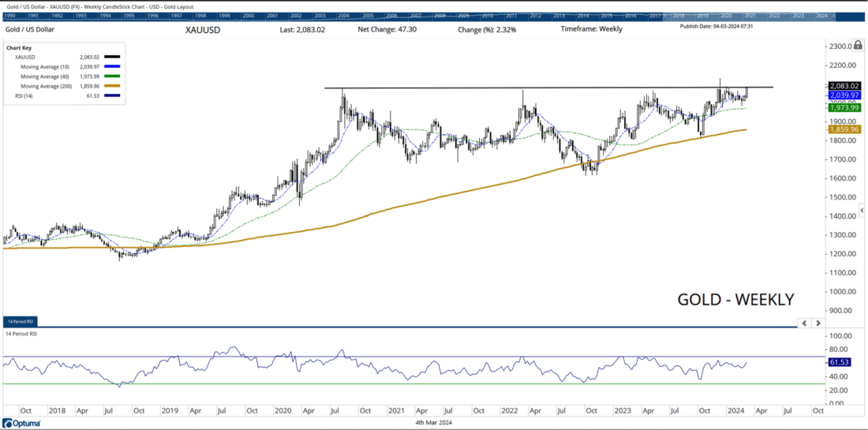Click the blue Moving Average (10) swatch
Image resolution: width=868 pixels, height=430 pixels.
[x=111, y=67]
